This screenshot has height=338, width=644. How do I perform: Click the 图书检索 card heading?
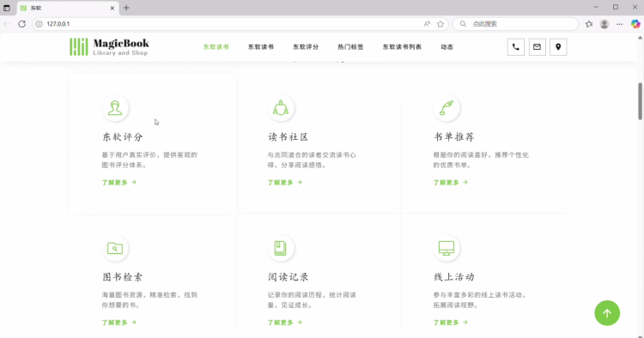tap(123, 277)
